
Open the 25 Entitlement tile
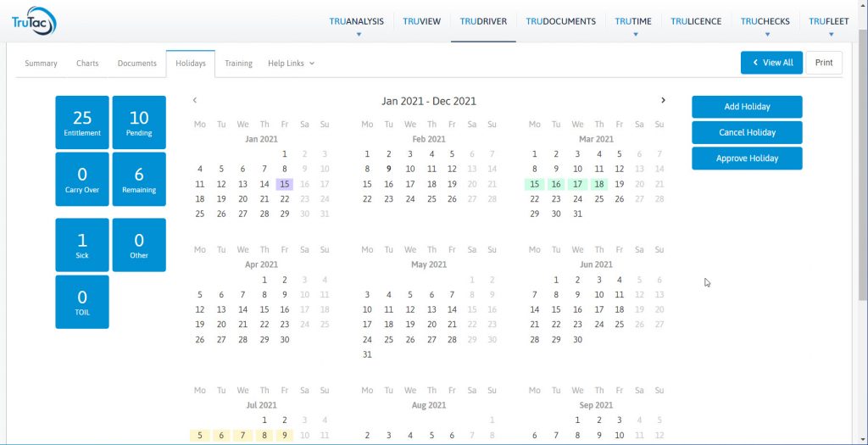(x=82, y=123)
